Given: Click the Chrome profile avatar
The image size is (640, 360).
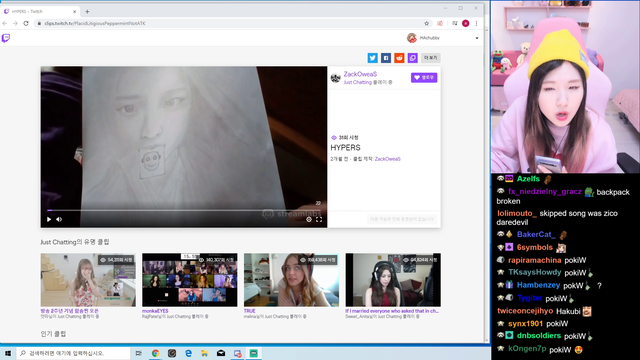Looking at the screenshot, I should click(466, 23).
